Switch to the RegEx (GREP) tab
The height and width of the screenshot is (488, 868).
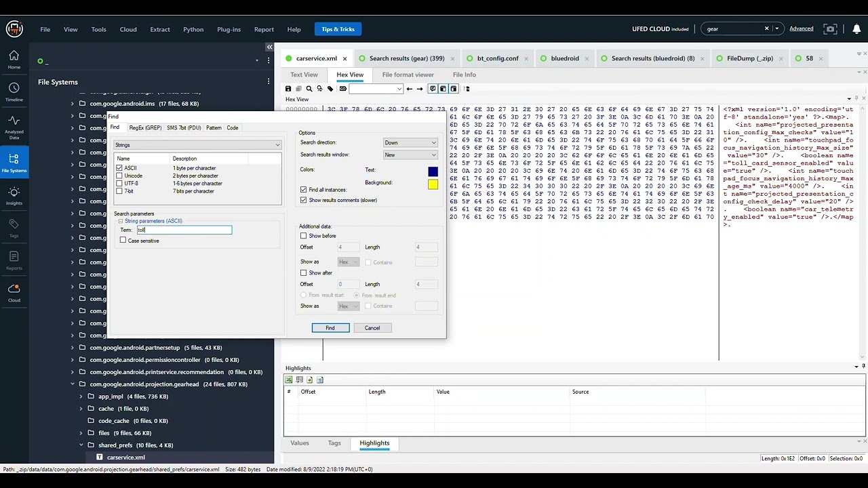pos(145,127)
